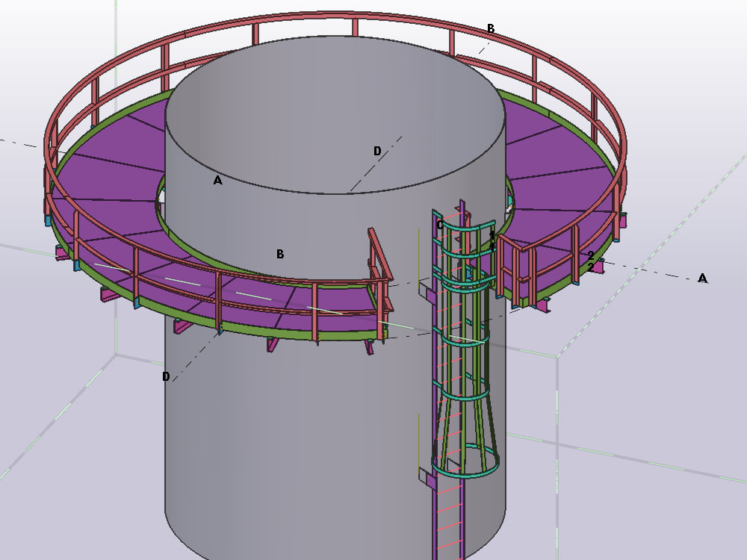Select grid label D at the lower left
The height and width of the screenshot is (560, 747).
(x=165, y=376)
